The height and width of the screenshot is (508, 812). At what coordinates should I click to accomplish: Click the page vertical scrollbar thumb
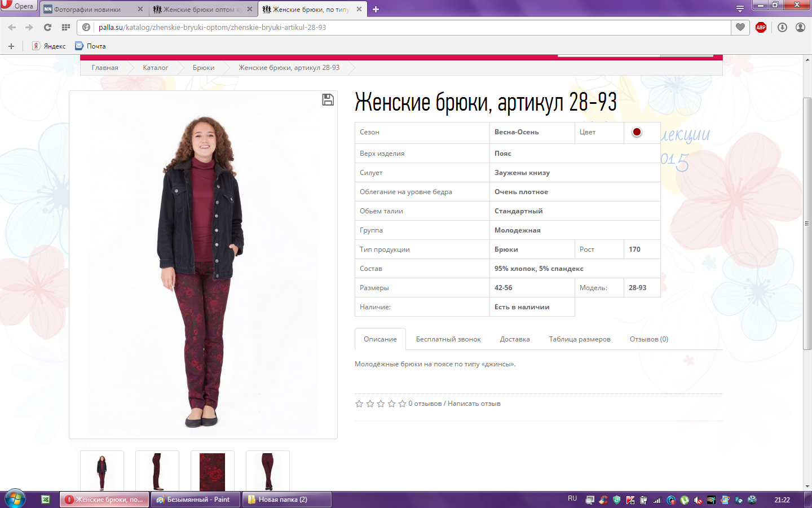pos(807,224)
